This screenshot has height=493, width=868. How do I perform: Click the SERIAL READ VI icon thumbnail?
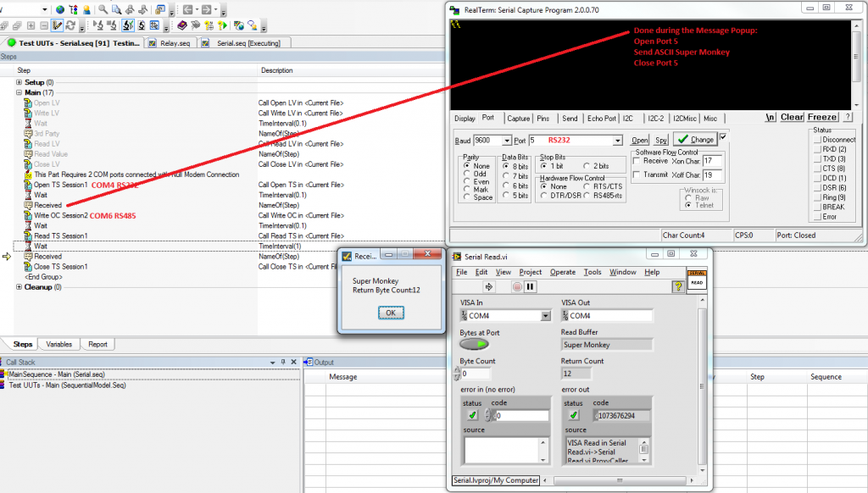click(x=697, y=280)
